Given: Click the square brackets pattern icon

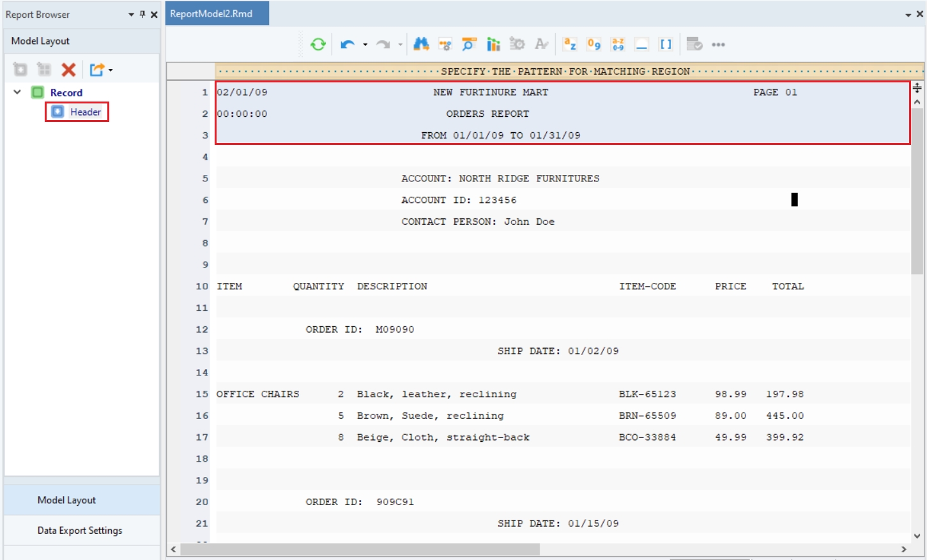Looking at the screenshot, I should [x=666, y=44].
